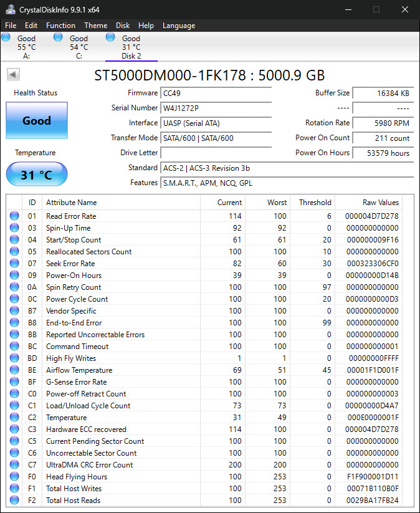The width and height of the screenshot is (420, 513).
Task: Click the status orb for Seek Error Rate
Action: [14, 263]
